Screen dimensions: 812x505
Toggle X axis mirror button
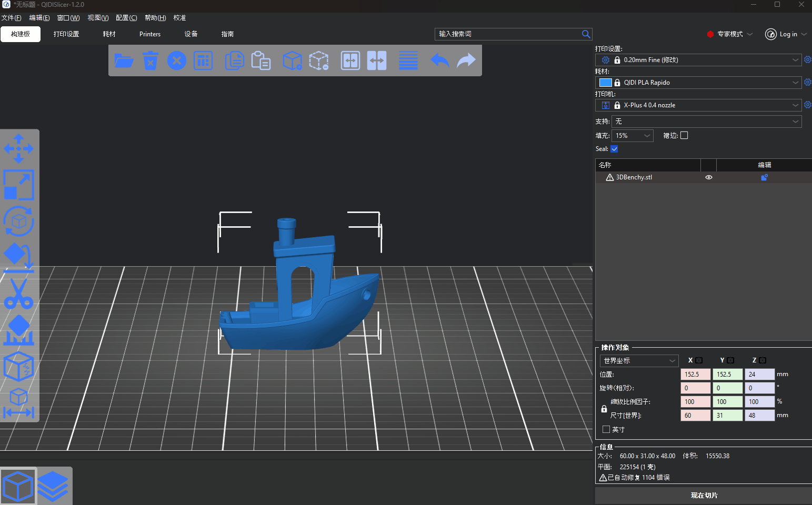point(699,360)
